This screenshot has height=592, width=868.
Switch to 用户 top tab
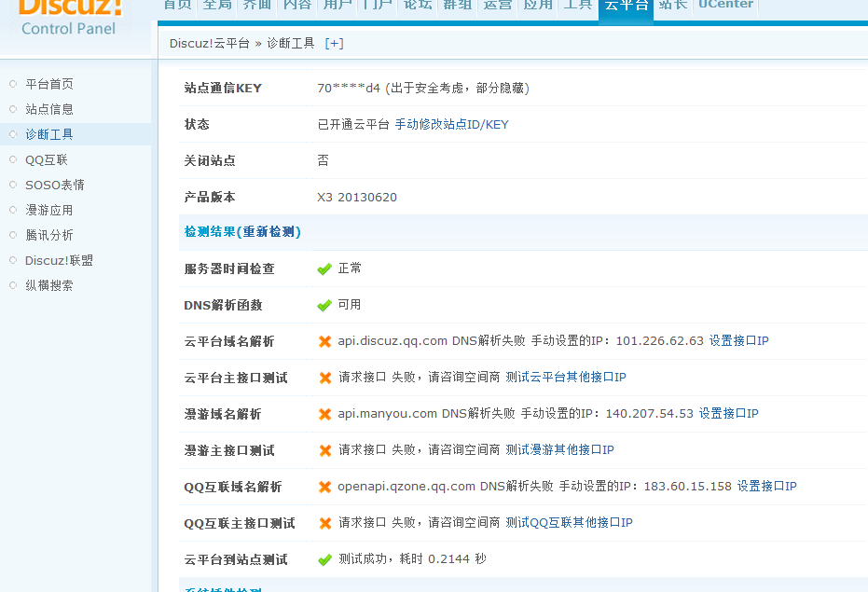(x=338, y=7)
